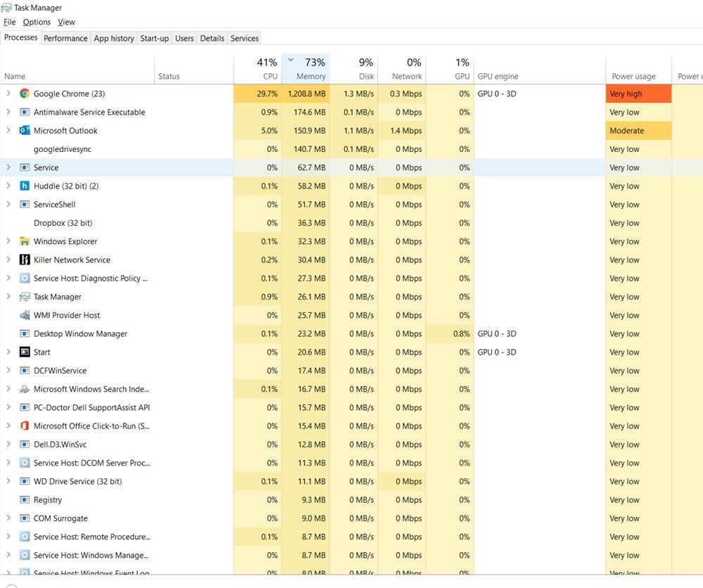The height and width of the screenshot is (588, 703).
Task: Click the Antimalware Service Executable icon
Action: click(x=25, y=112)
